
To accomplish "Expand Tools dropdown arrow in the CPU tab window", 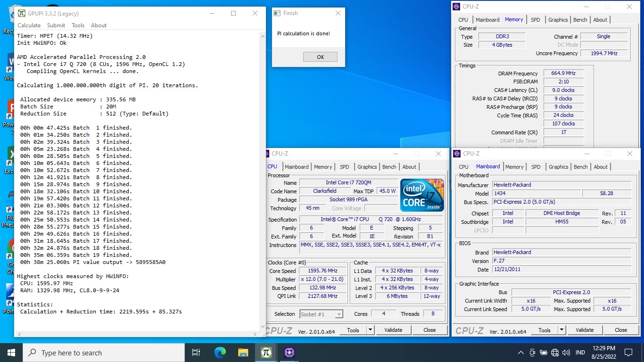I will click(370, 330).
